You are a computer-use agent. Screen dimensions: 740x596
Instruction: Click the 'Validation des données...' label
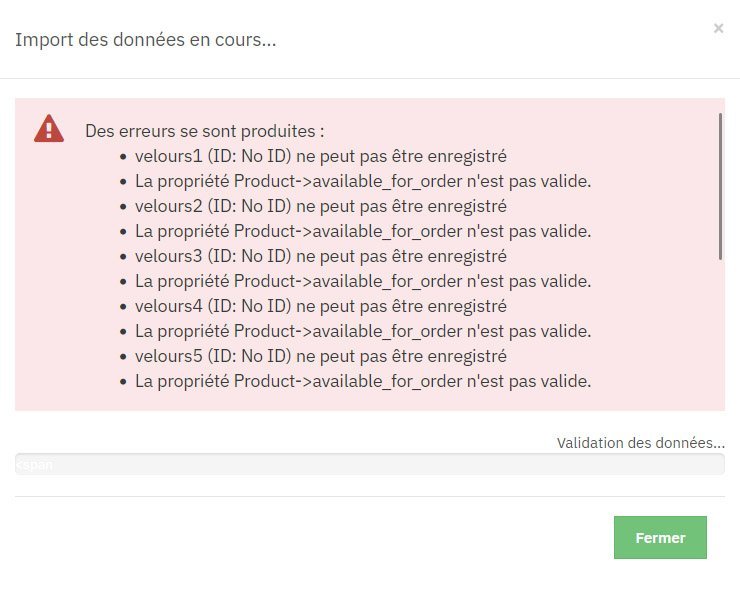640,443
